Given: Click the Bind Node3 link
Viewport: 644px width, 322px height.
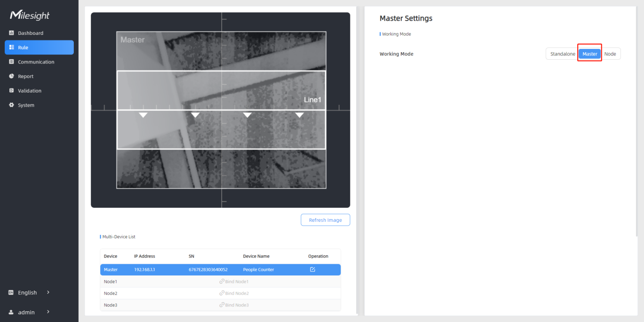Looking at the screenshot, I should (x=234, y=305).
